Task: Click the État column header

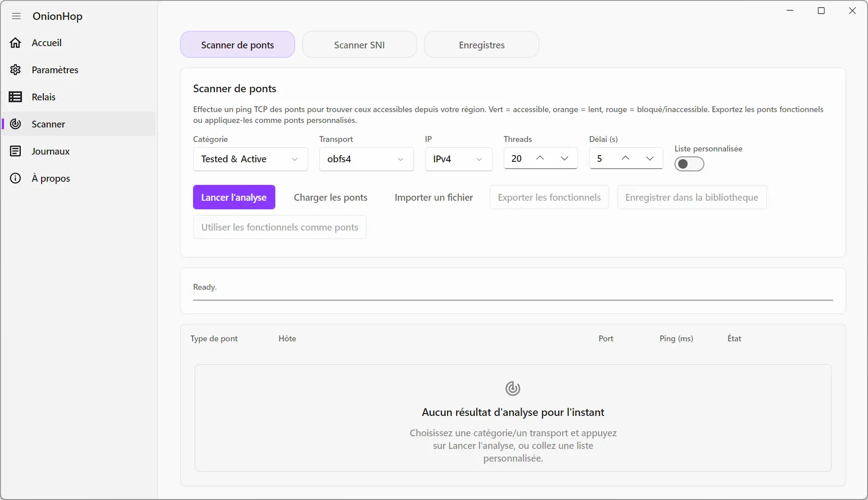Action: [734, 339]
